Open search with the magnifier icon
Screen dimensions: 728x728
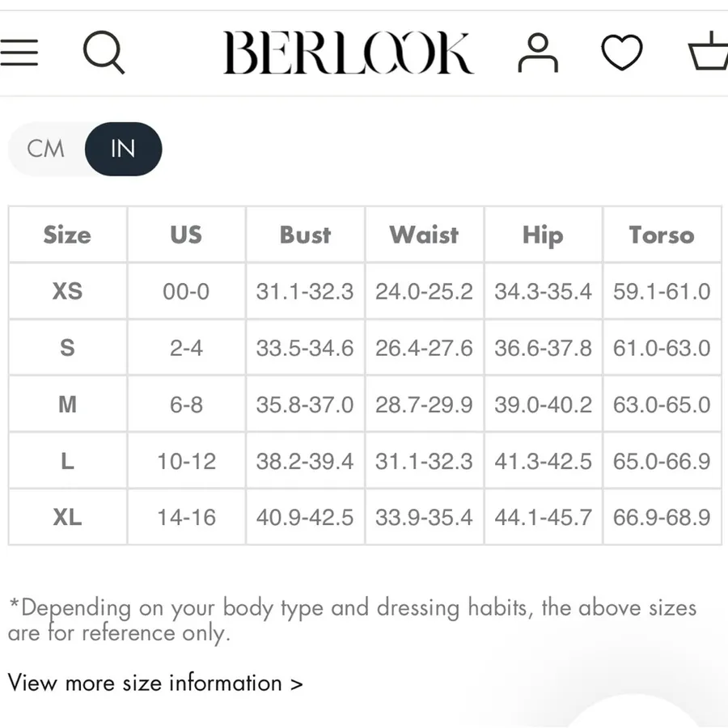pos(104,52)
